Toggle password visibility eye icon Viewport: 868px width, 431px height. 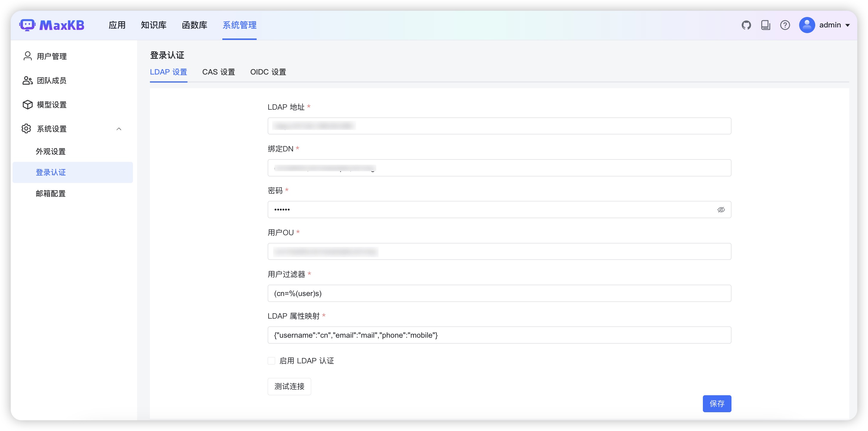point(721,210)
